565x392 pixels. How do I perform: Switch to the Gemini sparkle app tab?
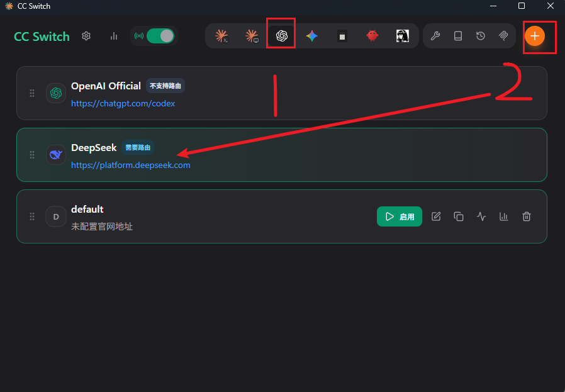[x=311, y=36]
